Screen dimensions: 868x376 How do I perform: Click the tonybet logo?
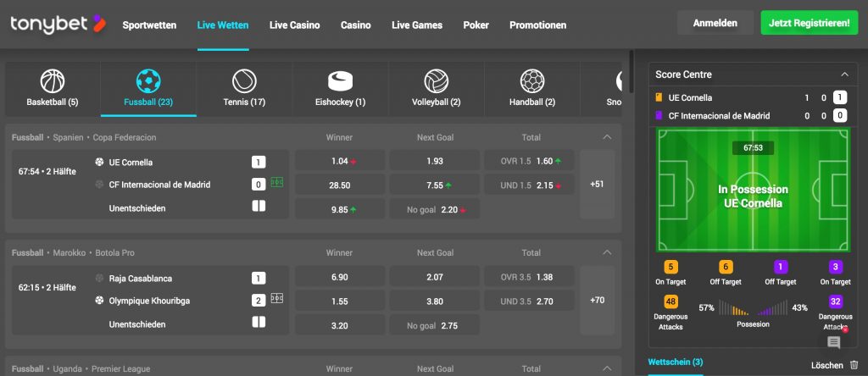[x=58, y=25]
